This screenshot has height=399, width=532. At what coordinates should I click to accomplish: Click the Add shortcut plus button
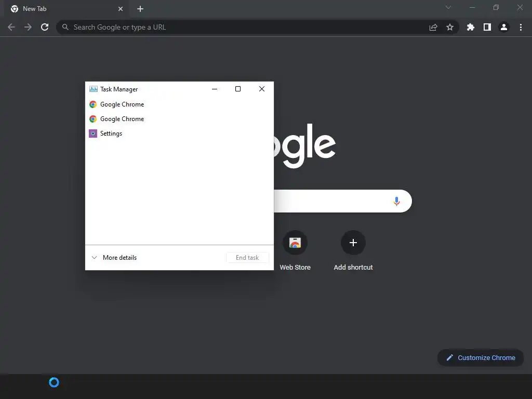[353, 243]
